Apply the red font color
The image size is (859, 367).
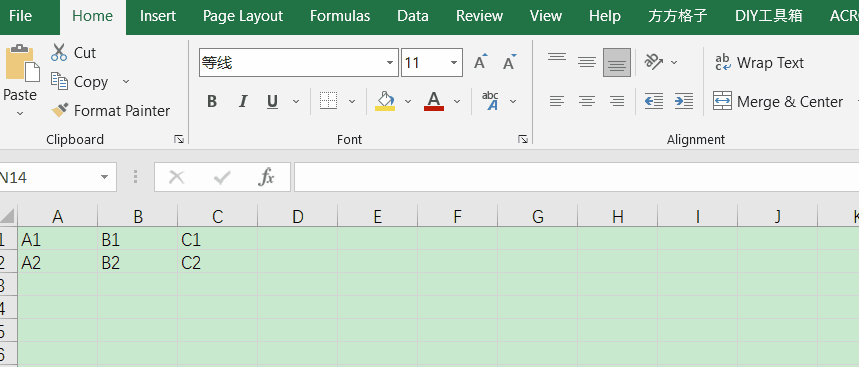tap(434, 101)
